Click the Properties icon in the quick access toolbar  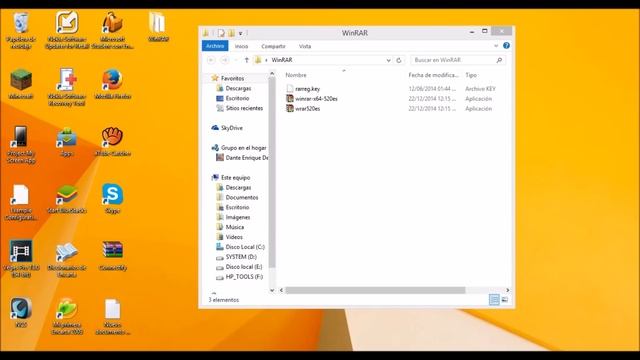221,33
